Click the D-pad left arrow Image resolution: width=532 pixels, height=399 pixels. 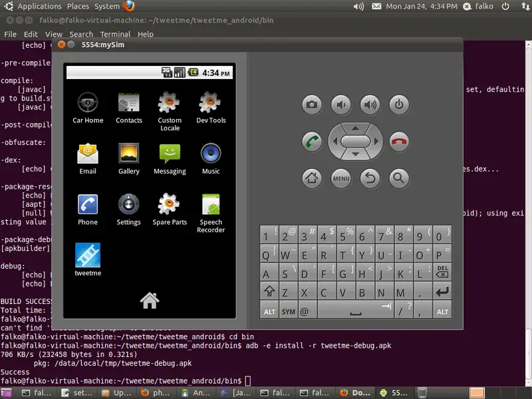click(335, 142)
